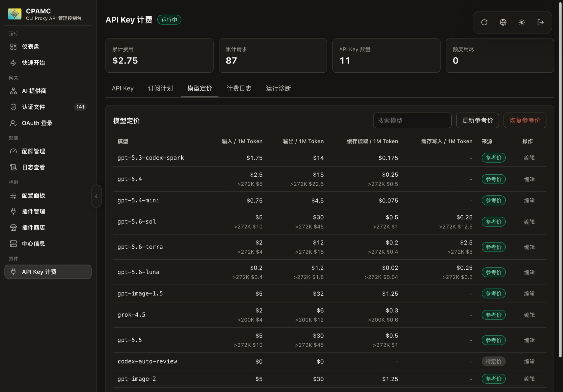Click the CPAMC logo icon

click(x=15, y=14)
